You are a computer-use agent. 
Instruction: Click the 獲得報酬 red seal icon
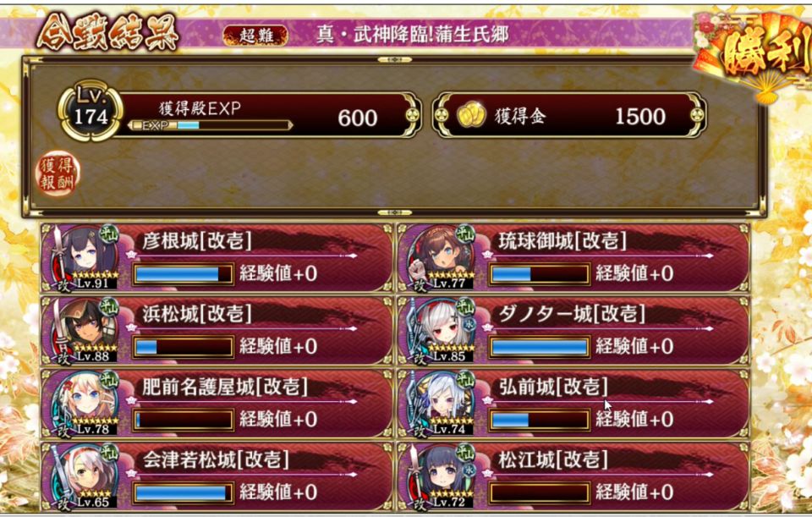point(58,173)
